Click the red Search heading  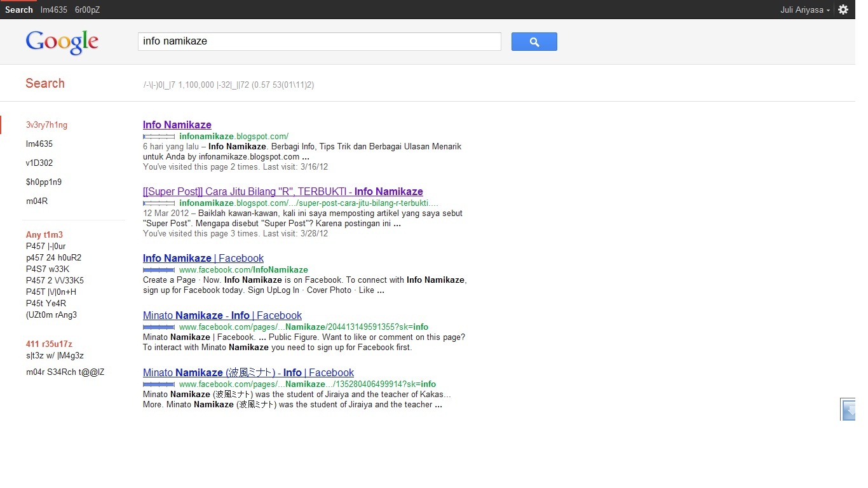coord(45,83)
